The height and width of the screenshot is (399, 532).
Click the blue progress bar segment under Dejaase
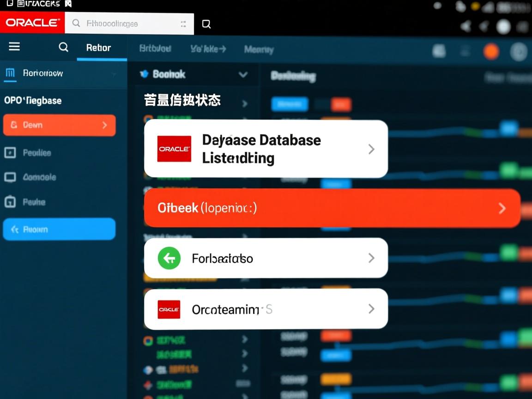(x=290, y=104)
